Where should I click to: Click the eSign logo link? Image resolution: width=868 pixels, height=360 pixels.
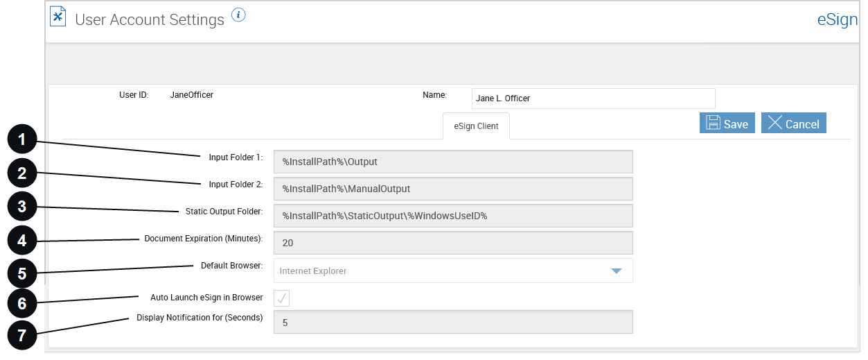pos(837,19)
